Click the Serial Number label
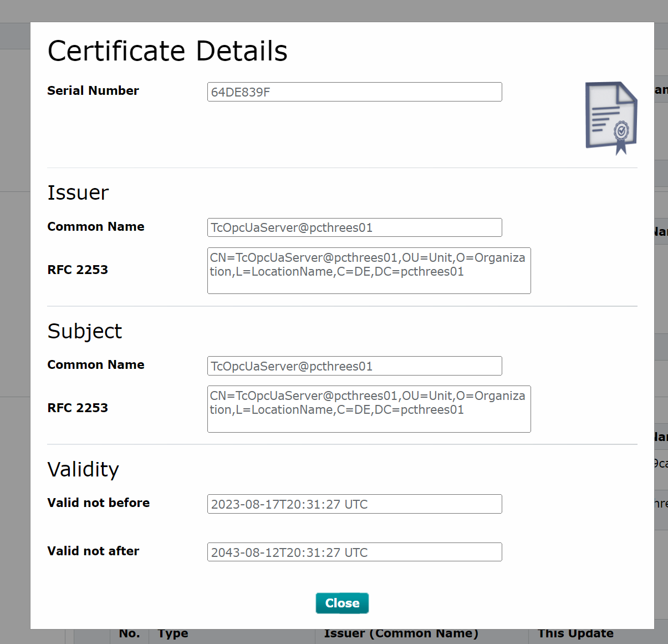 point(93,90)
